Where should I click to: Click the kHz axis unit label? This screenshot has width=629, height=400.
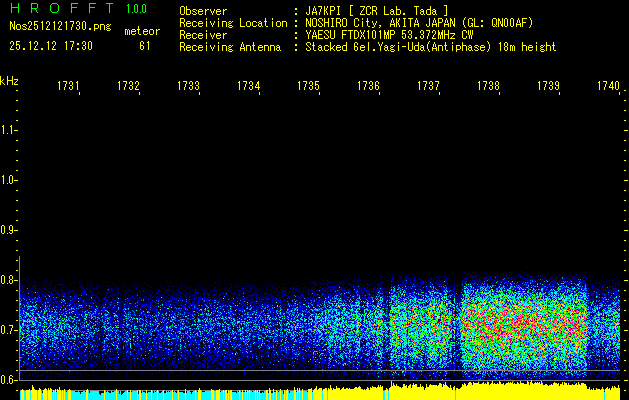[9, 80]
